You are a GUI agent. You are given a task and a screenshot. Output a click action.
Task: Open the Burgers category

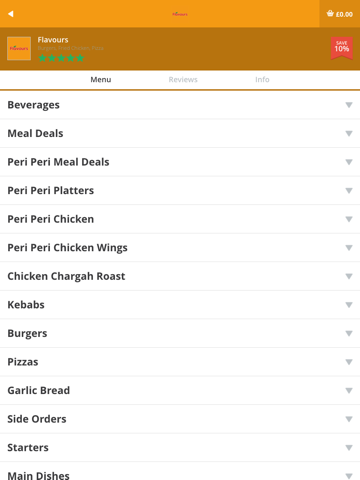(180, 333)
